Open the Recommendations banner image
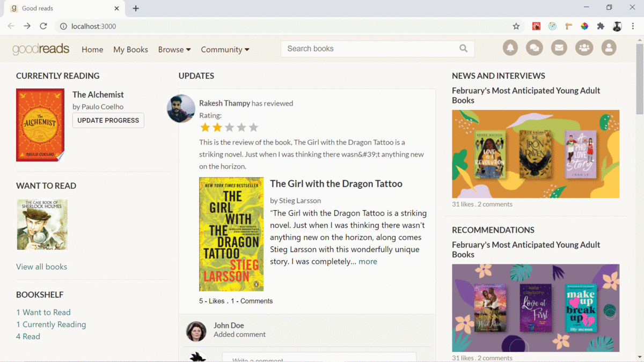The height and width of the screenshot is (362, 644). point(536,308)
